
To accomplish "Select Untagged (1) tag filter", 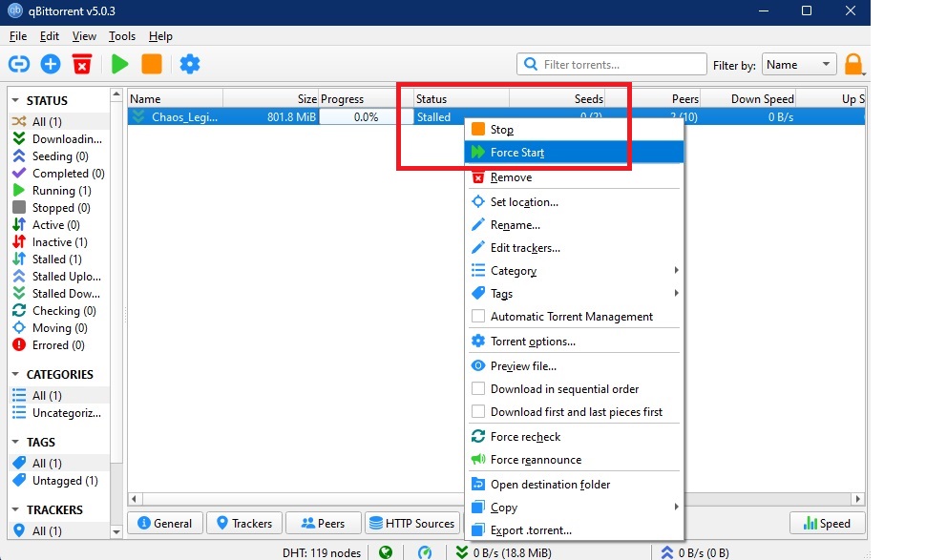I will tap(65, 480).
